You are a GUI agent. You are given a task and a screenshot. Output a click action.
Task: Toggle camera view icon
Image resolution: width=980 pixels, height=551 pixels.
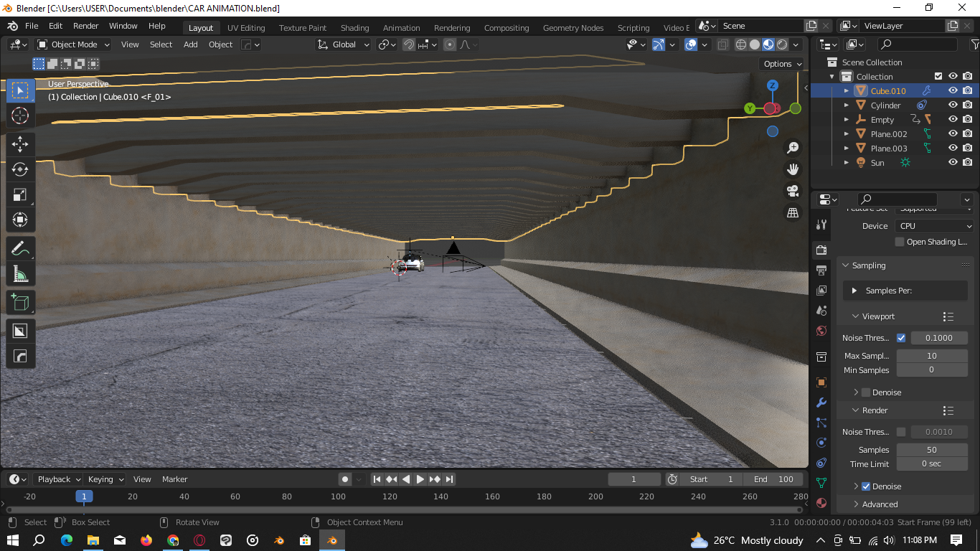793,191
